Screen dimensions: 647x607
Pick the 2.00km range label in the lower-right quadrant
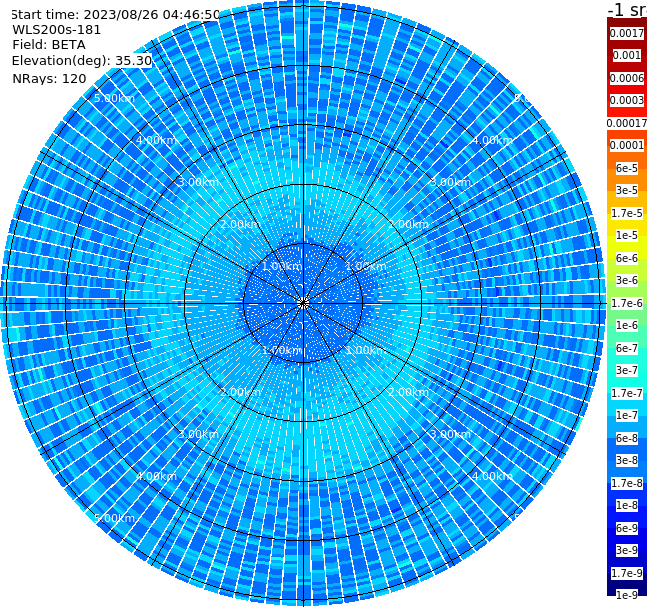(408, 392)
